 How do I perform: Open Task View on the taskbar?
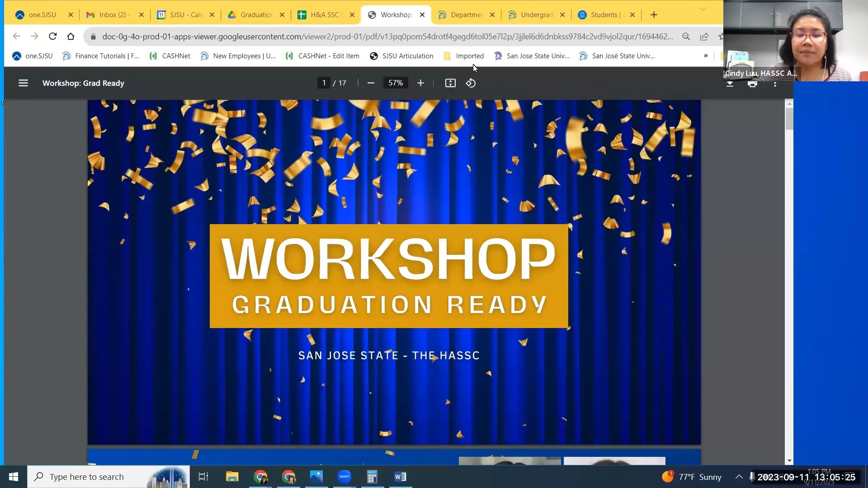pos(203,477)
